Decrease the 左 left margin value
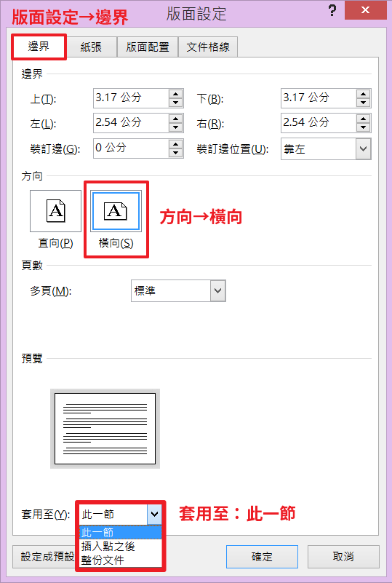 (175, 128)
